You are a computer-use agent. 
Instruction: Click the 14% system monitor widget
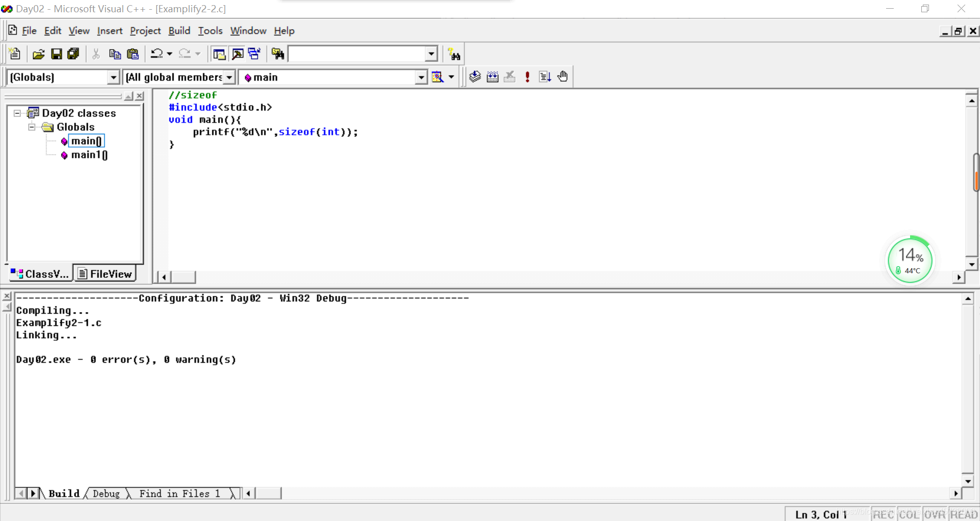coord(910,260)
